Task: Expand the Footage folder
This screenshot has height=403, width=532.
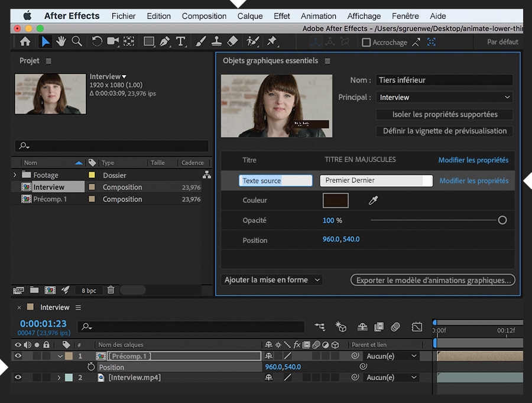Action: (x=15, y=175)
